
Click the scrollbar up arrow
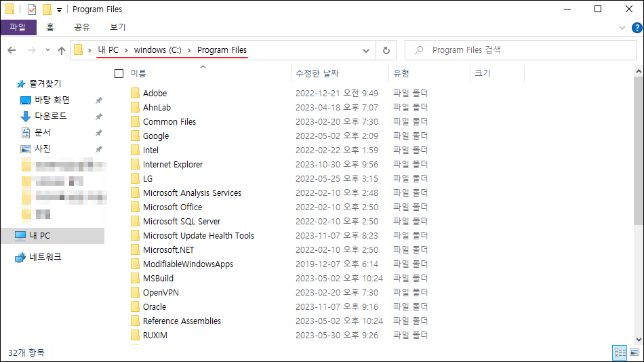tap(639, 71)
